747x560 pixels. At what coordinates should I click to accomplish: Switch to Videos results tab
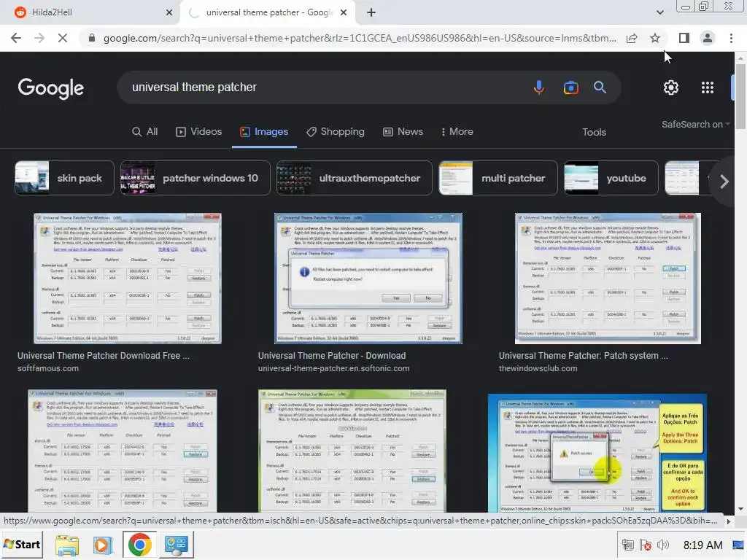(198, 132)
